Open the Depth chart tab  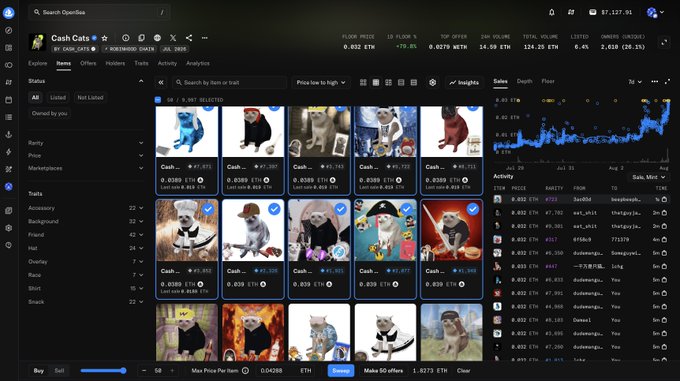pyautogui.click(x=524, y=81)
